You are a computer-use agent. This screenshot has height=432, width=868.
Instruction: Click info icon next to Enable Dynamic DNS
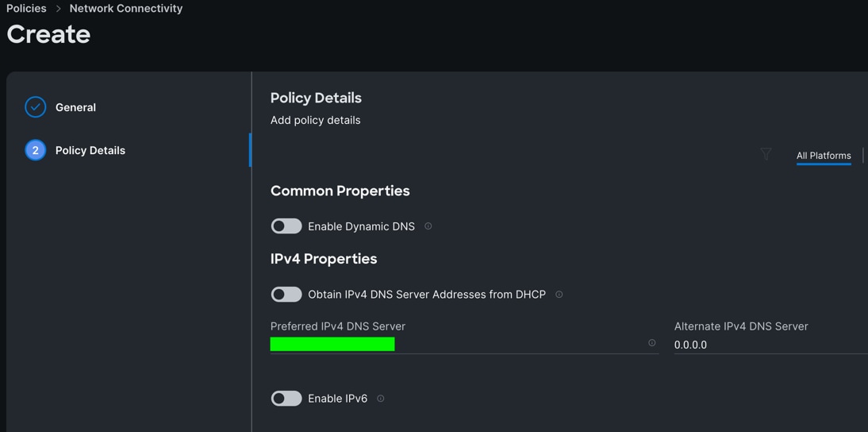[x=428, y=226]
